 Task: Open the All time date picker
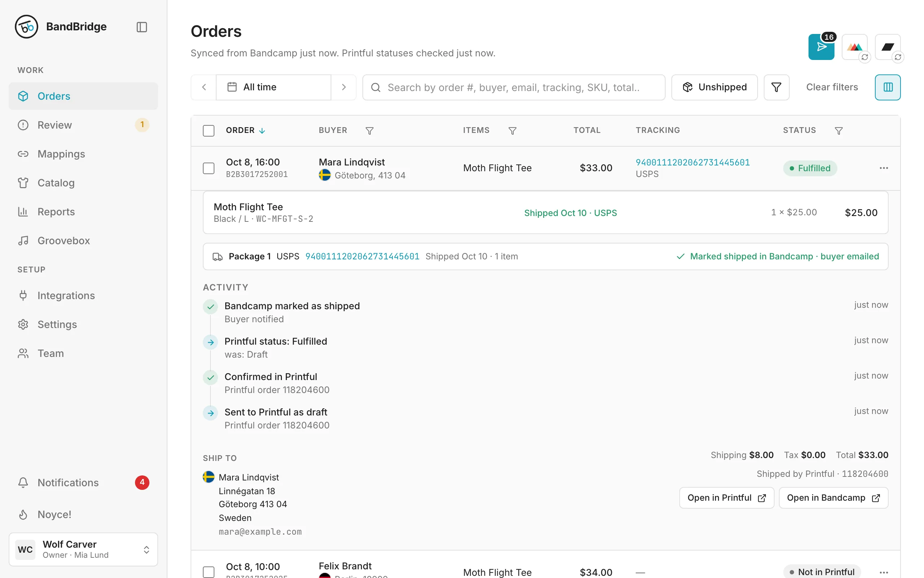point(273,87)
